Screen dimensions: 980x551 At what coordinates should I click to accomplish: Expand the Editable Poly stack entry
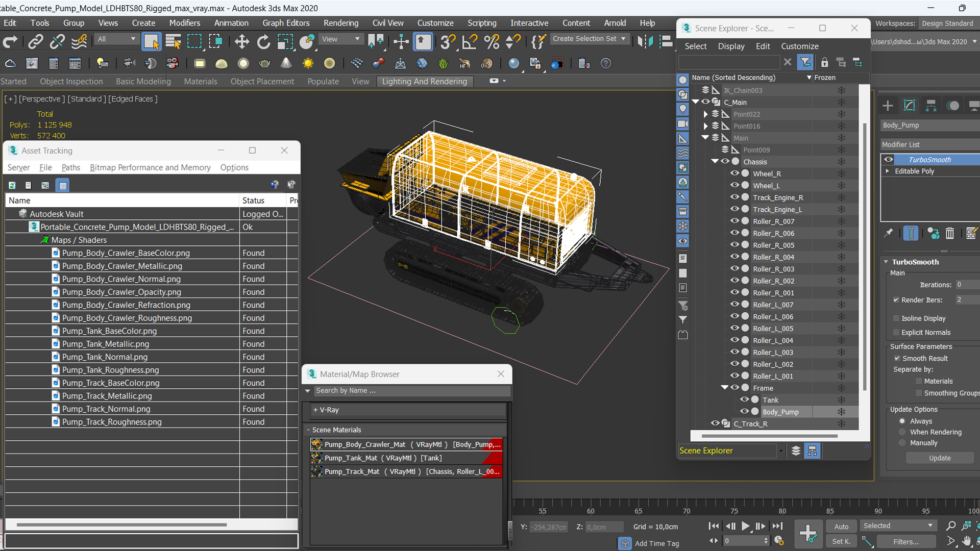coord(888,171)
